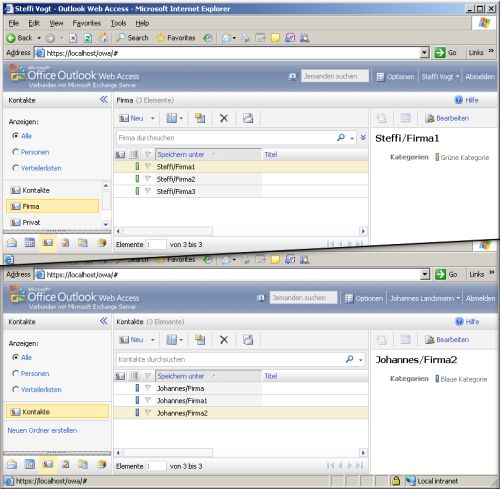
Task: Click the Home icon in top browser toolbar
Action: [104, 38]
